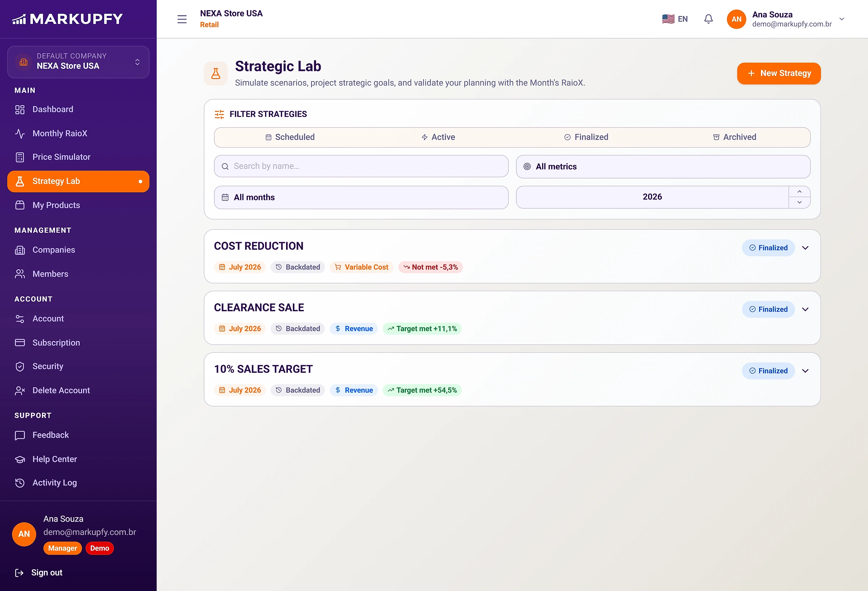Open the All metrics dropdown

(x=663, y=167)
